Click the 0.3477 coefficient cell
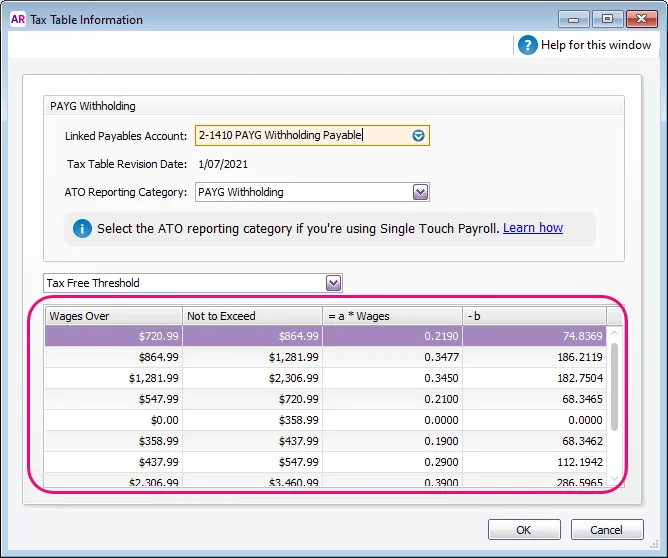The width and height of the screenshot is (668, 558). (392, 357)
